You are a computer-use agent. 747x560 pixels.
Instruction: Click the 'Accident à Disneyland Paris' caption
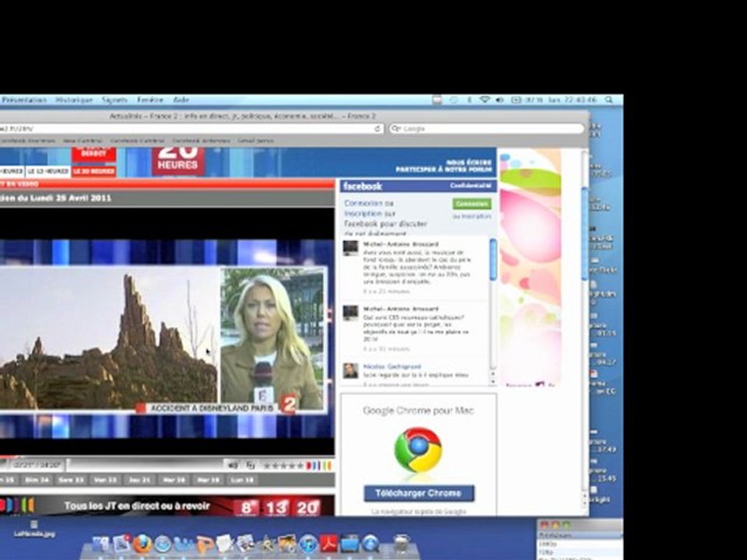(x=212, y=408)
